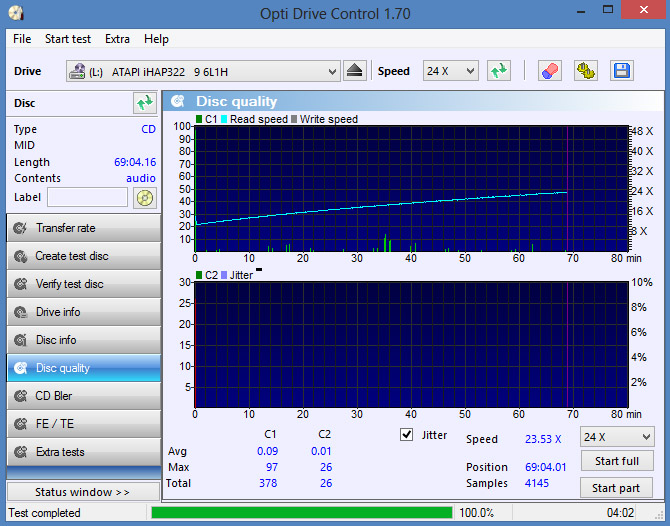This screenshot has height=526, width=670.
Task: Expand the Status window
Action: 83,492
